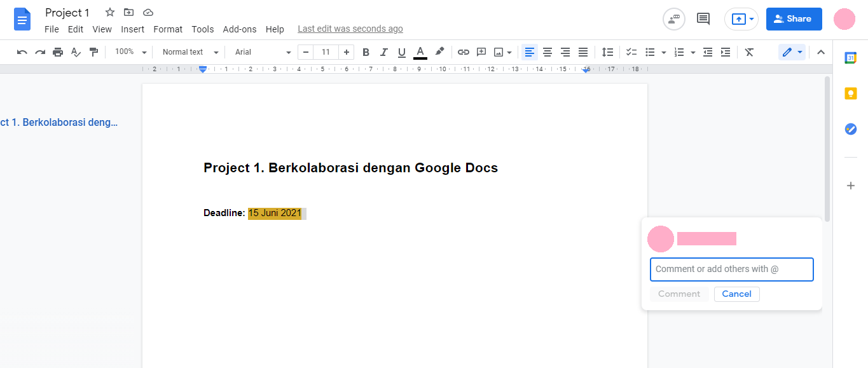
Task: Open the File menu
Action: (x=52, y=29)
